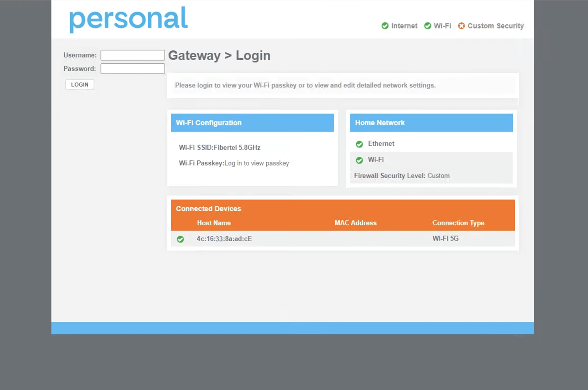
Task: Click the Connection Type column header
Action: (x=458, y=223)
